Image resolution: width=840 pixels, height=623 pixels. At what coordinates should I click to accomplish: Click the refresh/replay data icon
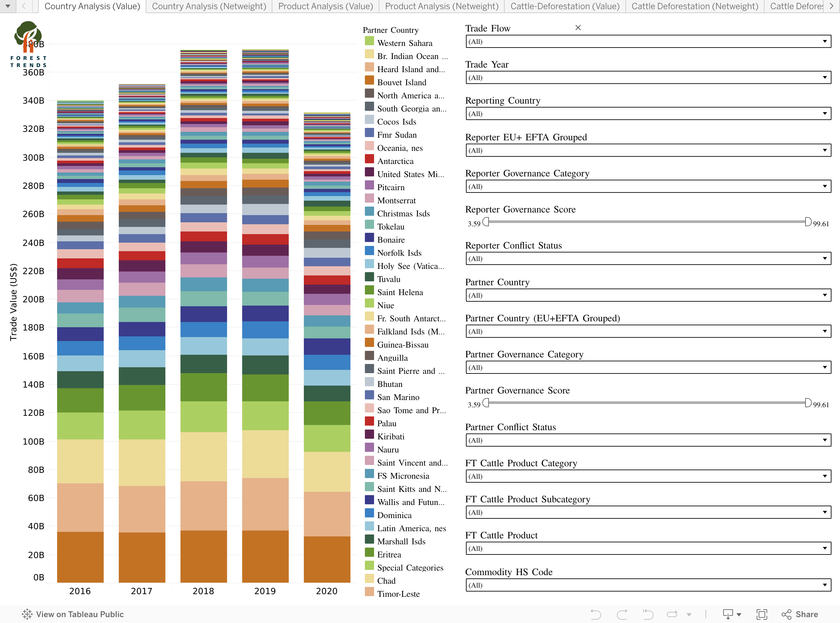(x=672, y=614)
